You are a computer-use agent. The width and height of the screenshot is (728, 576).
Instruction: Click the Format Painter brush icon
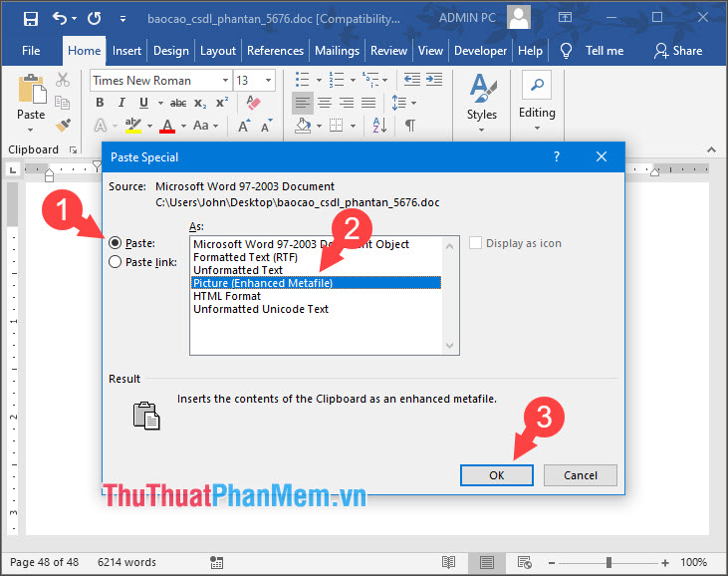[x=63, y=126]
